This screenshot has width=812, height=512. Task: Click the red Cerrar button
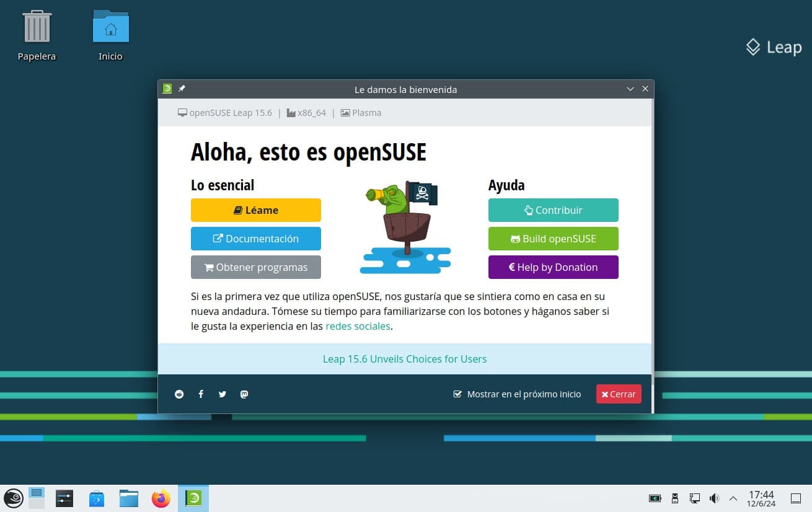click(x=619, y=394)
